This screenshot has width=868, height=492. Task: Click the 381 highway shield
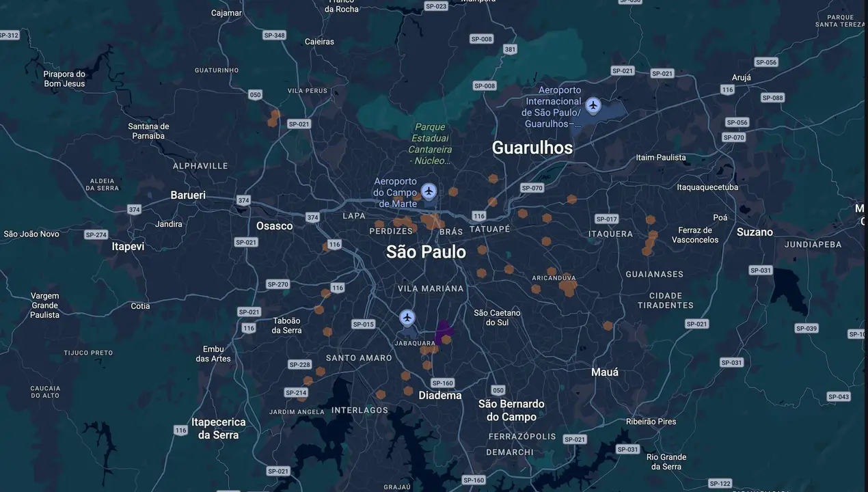(510, 49)
